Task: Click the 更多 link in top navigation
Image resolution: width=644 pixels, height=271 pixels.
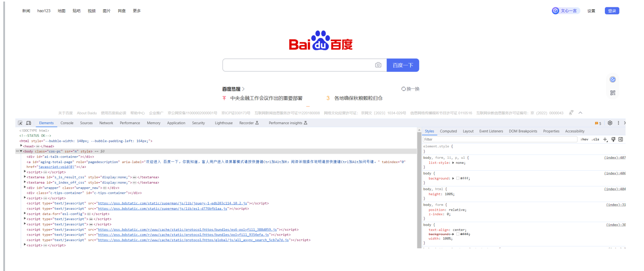Action: pos(137,11)
